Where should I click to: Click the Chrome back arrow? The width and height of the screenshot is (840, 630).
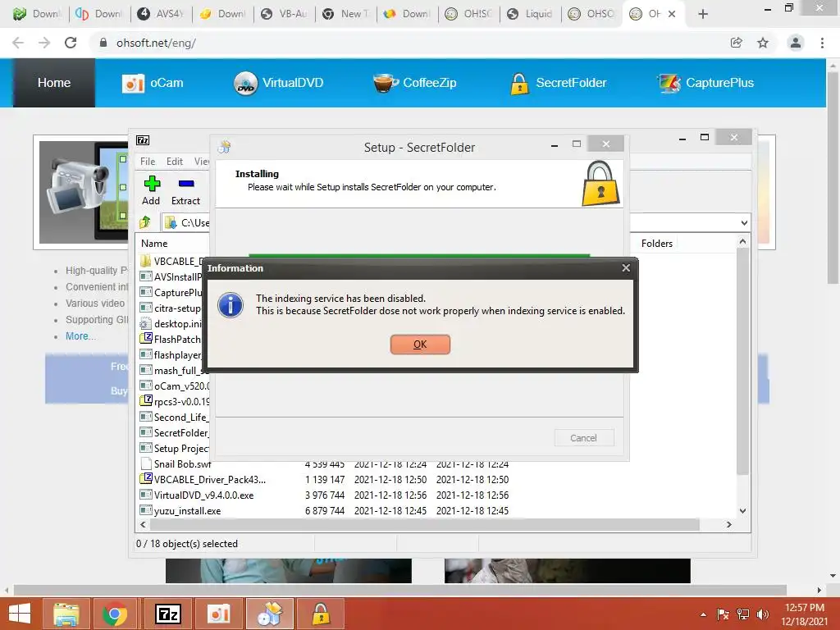[x=18, y=43]
